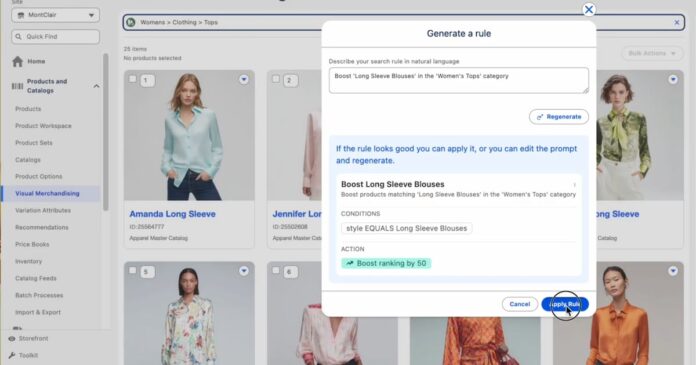Select Visual Merchandising

click(47, 193)
